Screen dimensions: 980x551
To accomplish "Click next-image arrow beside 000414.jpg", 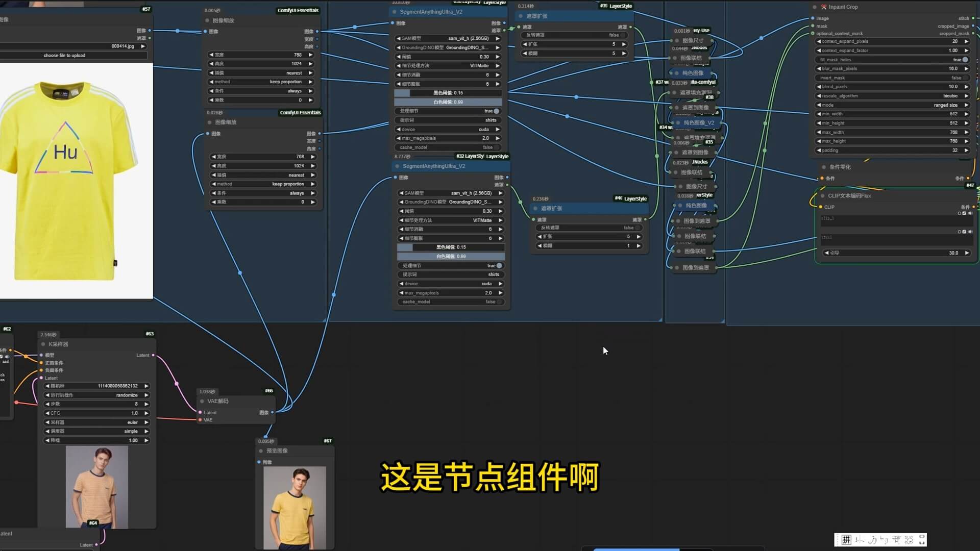I will pyautogui.click(x=143, y=46).
